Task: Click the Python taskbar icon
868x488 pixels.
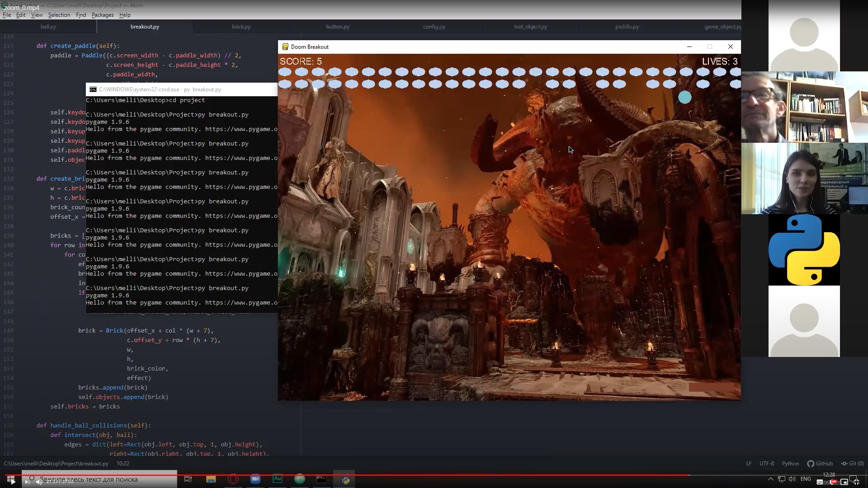Action: pyautogui.click(x=345, y=480)
